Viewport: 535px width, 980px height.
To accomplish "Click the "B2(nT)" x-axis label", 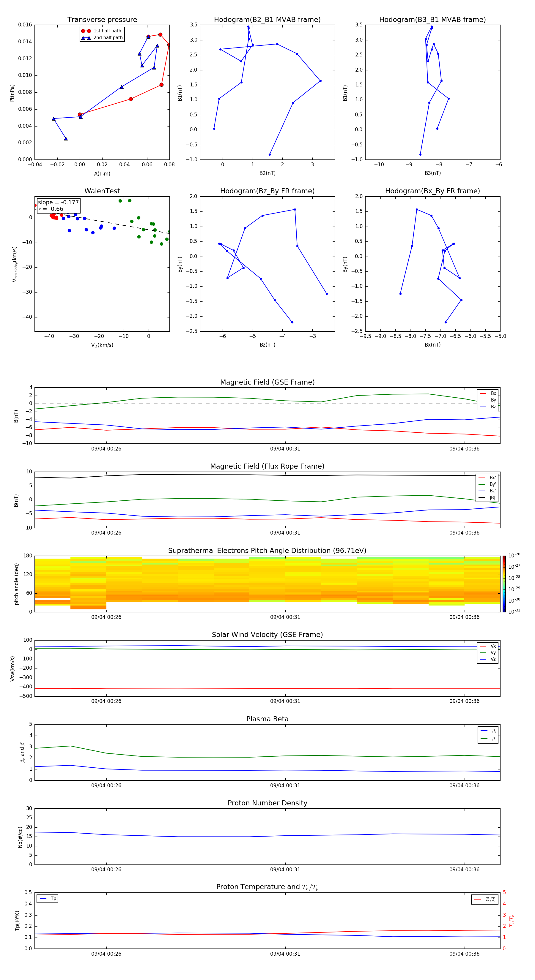I will click(x=267, y=173).
